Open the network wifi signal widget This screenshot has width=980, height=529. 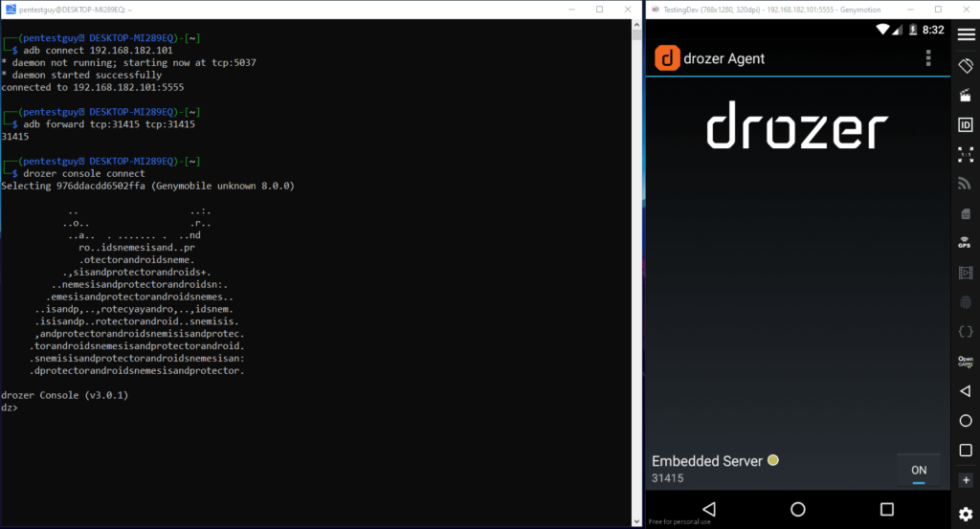tap(966, 184)
